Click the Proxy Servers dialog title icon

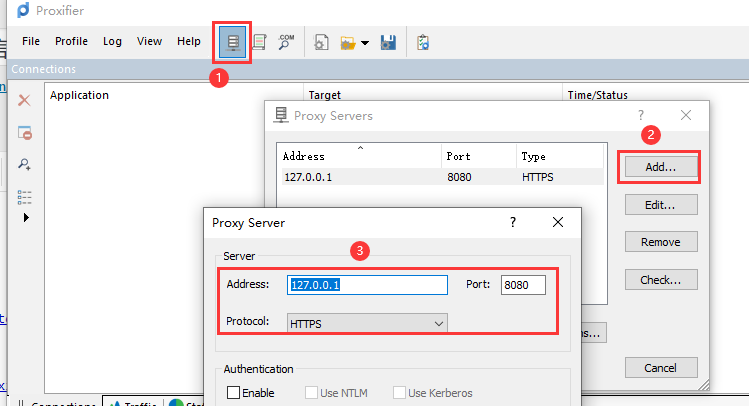(281, 115)
